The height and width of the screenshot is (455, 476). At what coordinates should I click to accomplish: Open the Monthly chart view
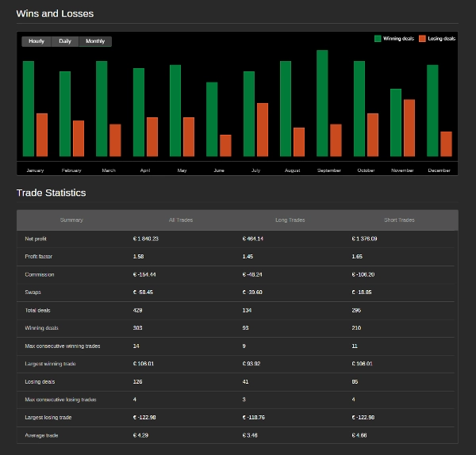point(95,41)
